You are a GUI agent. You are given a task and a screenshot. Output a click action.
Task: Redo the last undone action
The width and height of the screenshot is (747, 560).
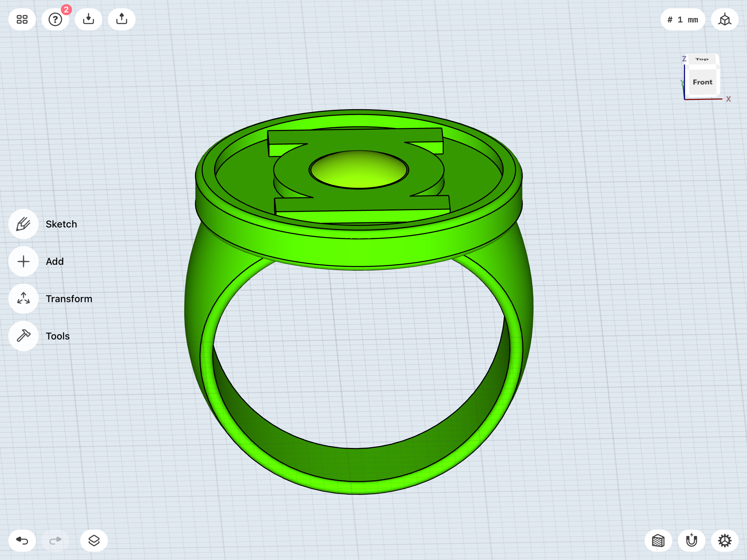[55, 541]
